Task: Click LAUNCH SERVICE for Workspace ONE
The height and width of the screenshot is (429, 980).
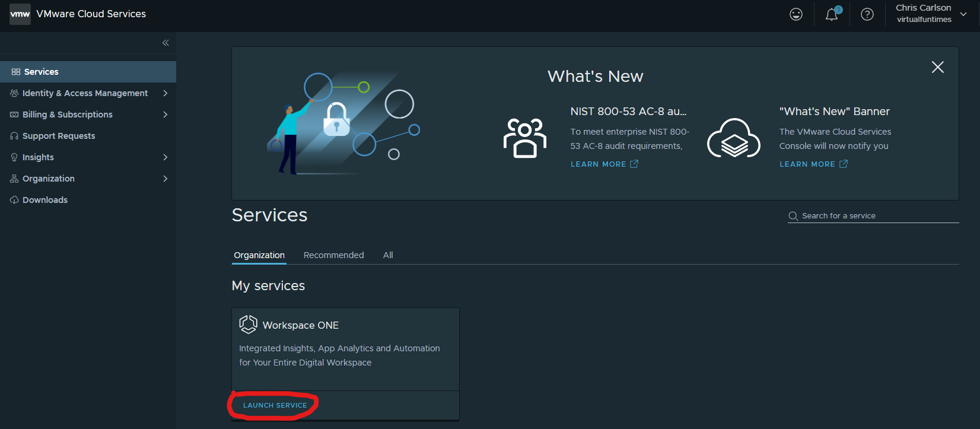Action: pyautogui.click(x=275, y=405)
